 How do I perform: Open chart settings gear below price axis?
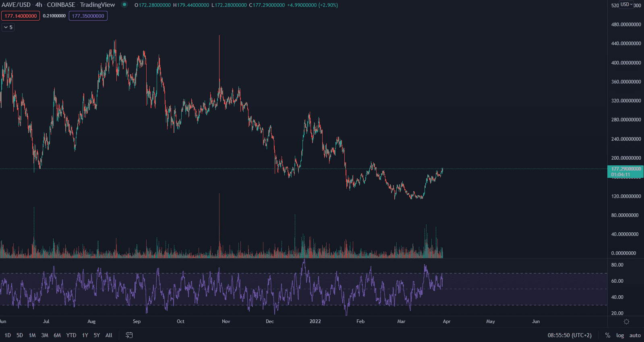(x=626, y=321)
